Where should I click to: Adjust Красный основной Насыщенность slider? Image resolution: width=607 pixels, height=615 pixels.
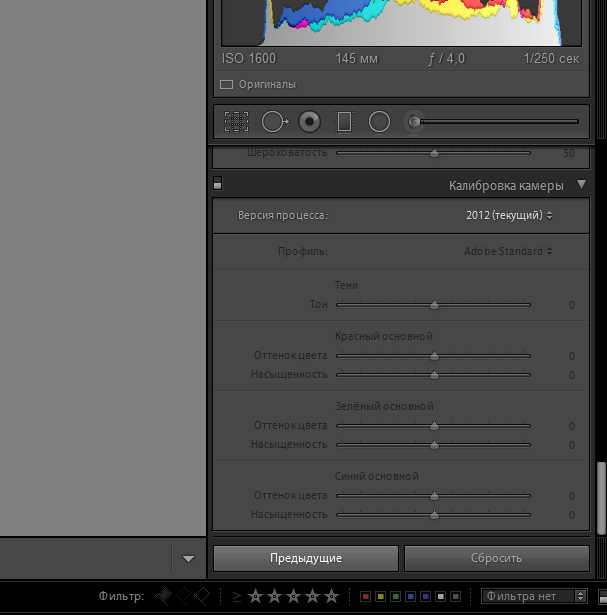[434, 375]
